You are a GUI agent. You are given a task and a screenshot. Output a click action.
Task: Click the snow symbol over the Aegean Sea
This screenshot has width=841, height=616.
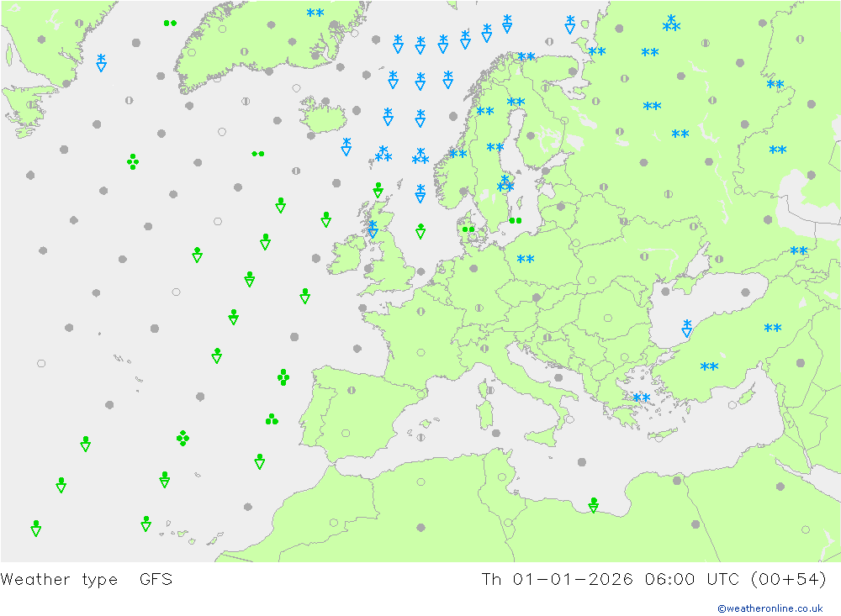click(642, 398)
